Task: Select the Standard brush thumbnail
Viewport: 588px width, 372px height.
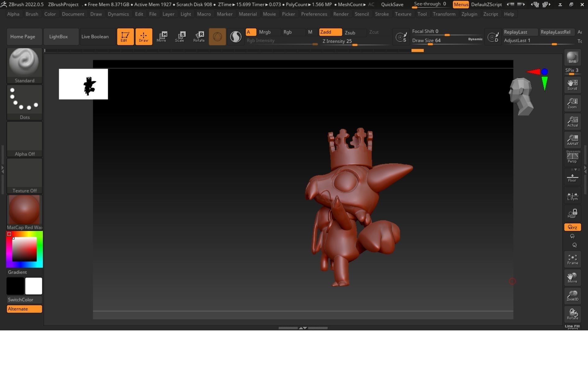Action: (24, 65)
